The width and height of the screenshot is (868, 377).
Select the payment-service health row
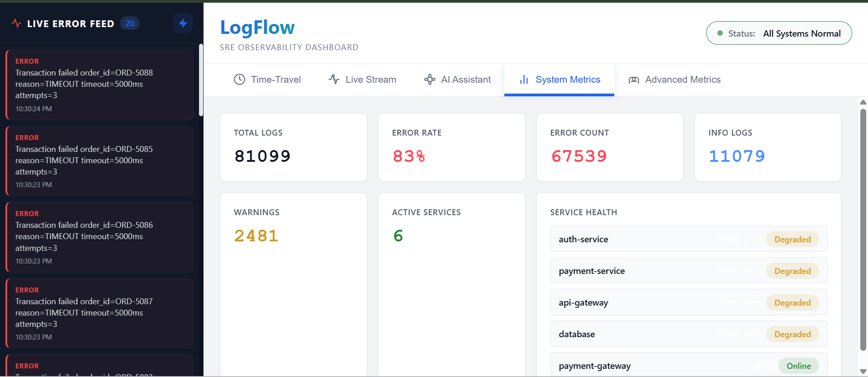pos(689,270)
